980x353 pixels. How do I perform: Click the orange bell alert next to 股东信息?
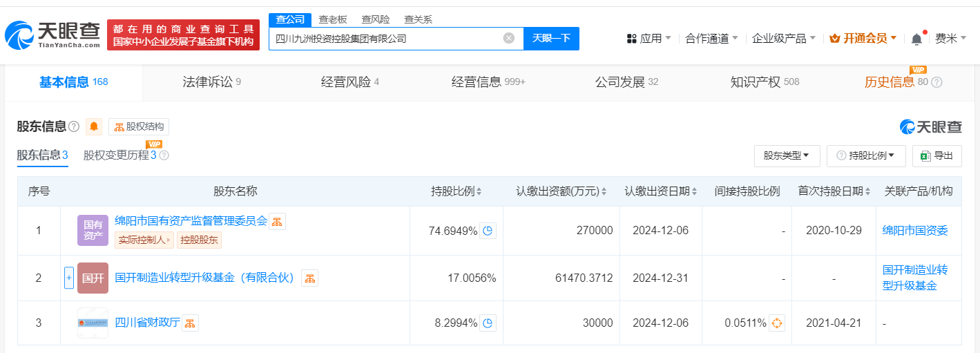[94, 126]
